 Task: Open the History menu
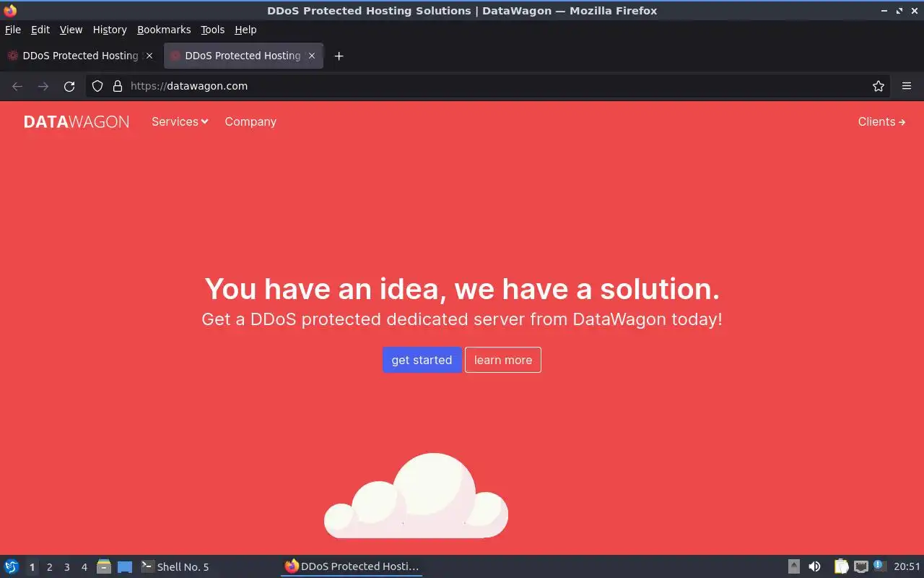[110, 30]
